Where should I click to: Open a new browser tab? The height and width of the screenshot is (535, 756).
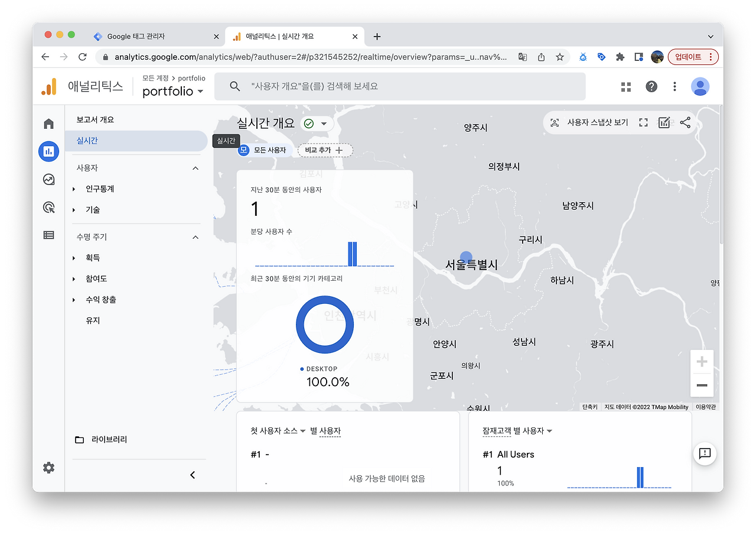[377, 36]
